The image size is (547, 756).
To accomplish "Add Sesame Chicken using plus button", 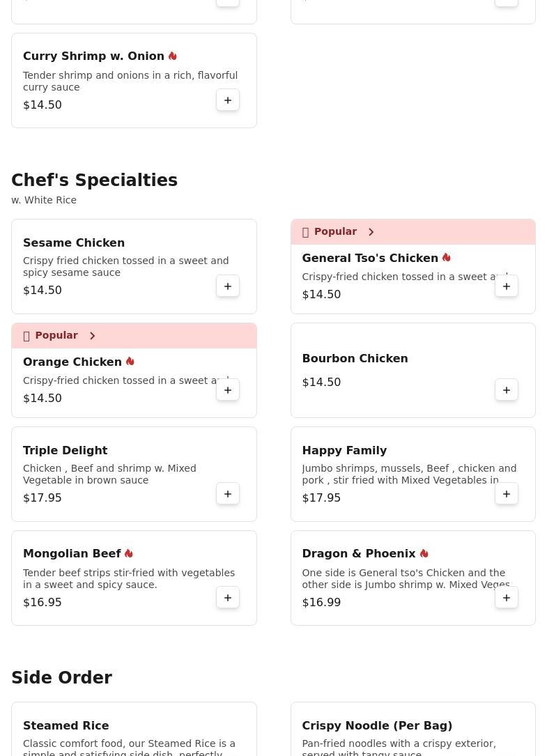I will click(228, 286).
